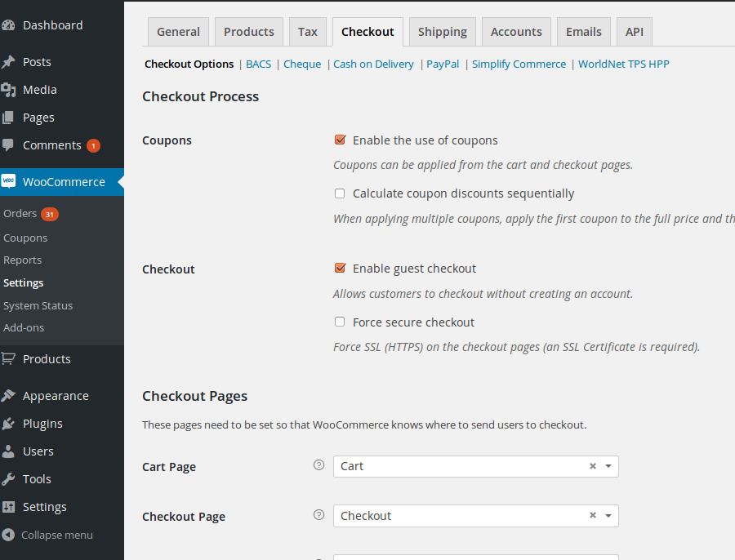This screenshot has height=560, width=735.
Task: Click the Users person icon
Action: pos(8,451)
